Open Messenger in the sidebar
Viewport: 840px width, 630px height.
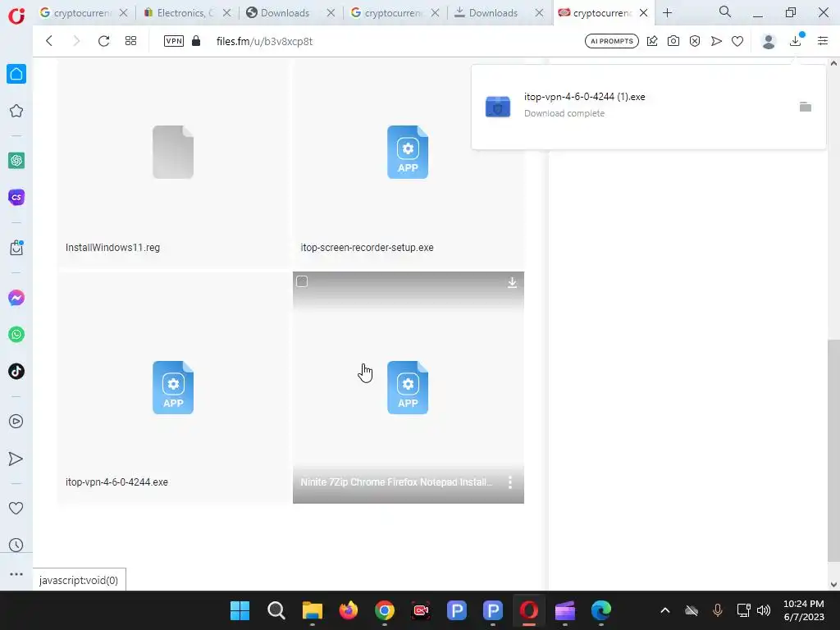pyautogui.click(x=16, y=298)
